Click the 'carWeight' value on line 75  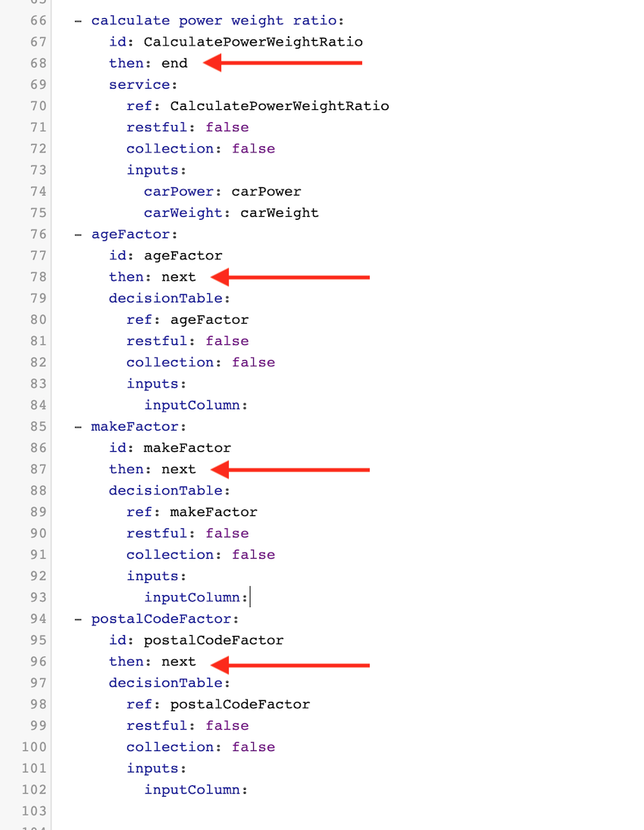coord(280,213)
